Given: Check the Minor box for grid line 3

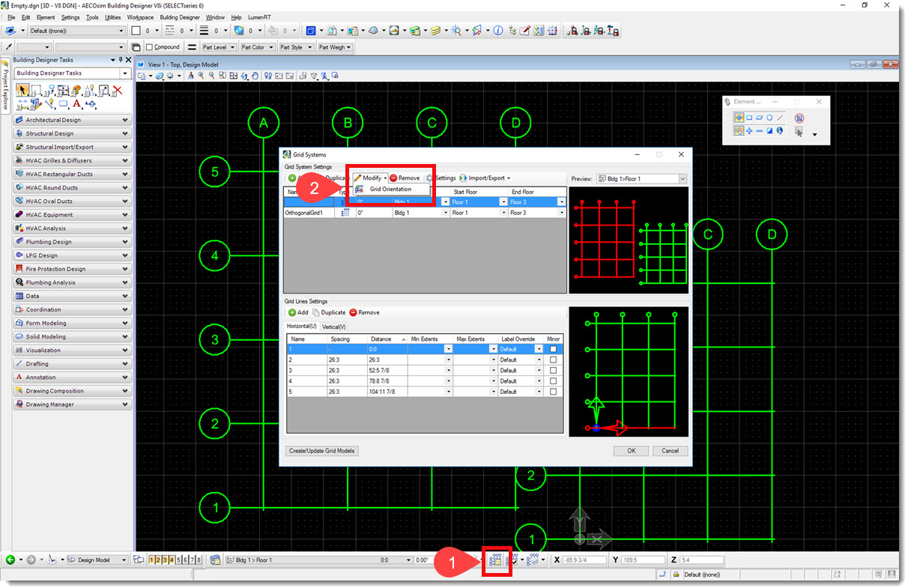Looking at the screenshot, I should 554,370.
